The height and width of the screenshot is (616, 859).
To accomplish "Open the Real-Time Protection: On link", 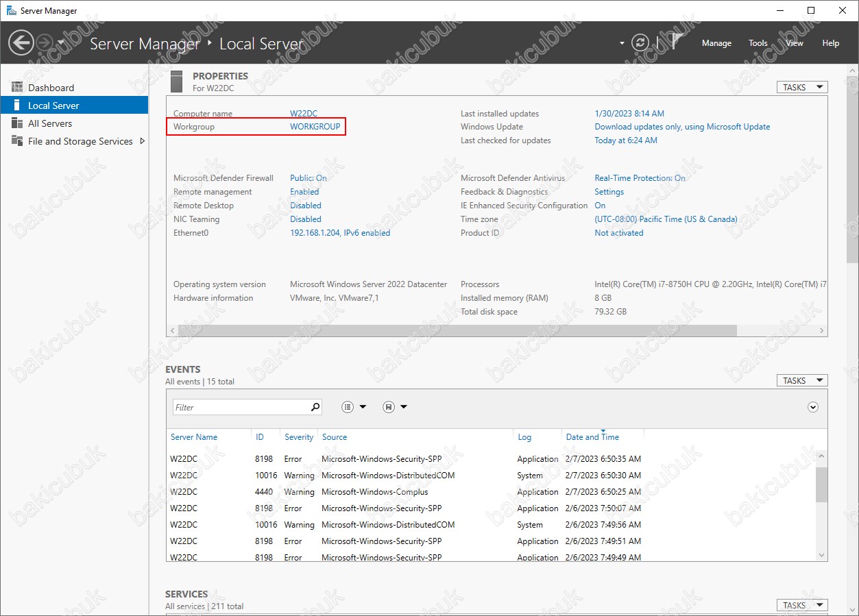I will (x=640, y=178).
